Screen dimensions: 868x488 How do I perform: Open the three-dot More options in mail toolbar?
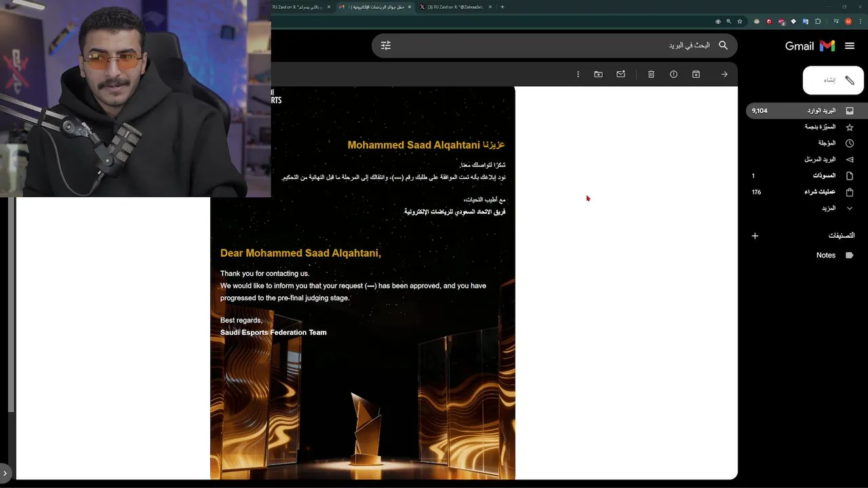(578, 74)
